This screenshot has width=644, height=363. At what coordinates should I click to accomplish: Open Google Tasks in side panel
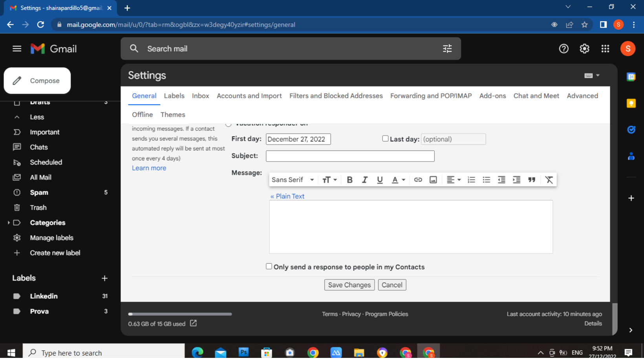[631, 130]
